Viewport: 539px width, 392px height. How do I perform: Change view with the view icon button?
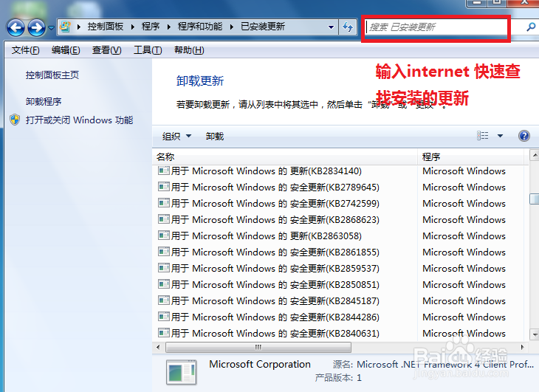click(x=483, y=136)
